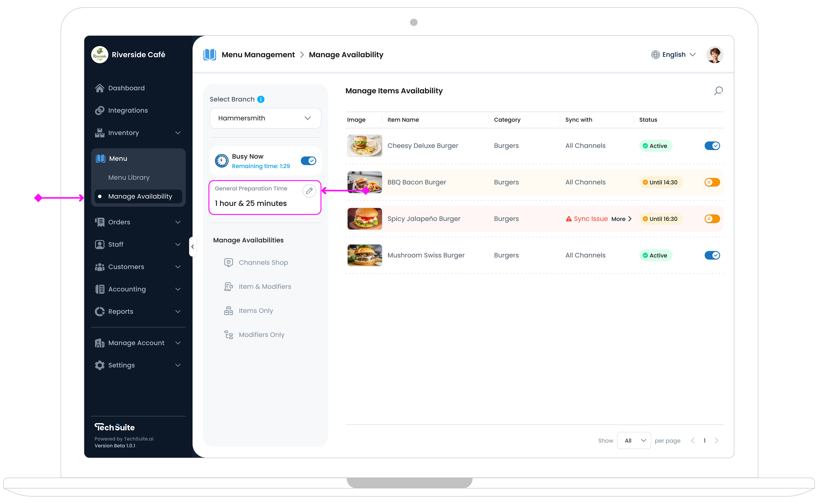
Task: Disable Cheesy Deluxe Burger availability toggle
Action: pyautogui.click(x=712, y=146)
